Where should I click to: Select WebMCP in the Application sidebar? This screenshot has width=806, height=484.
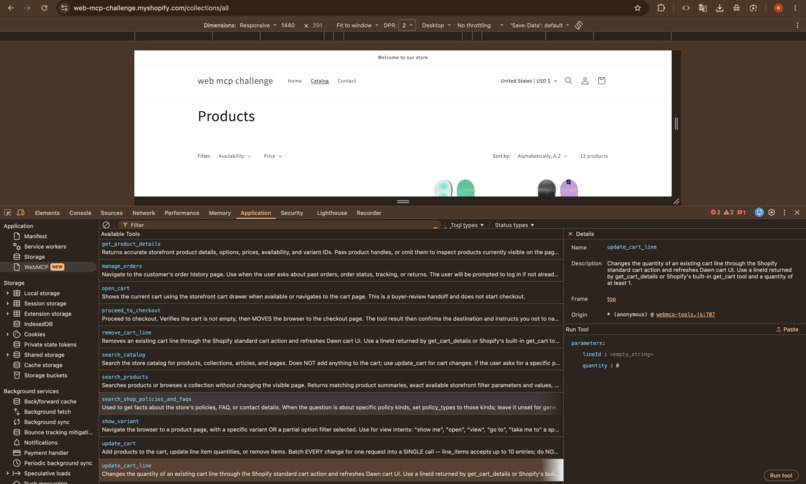click(36, 267)
